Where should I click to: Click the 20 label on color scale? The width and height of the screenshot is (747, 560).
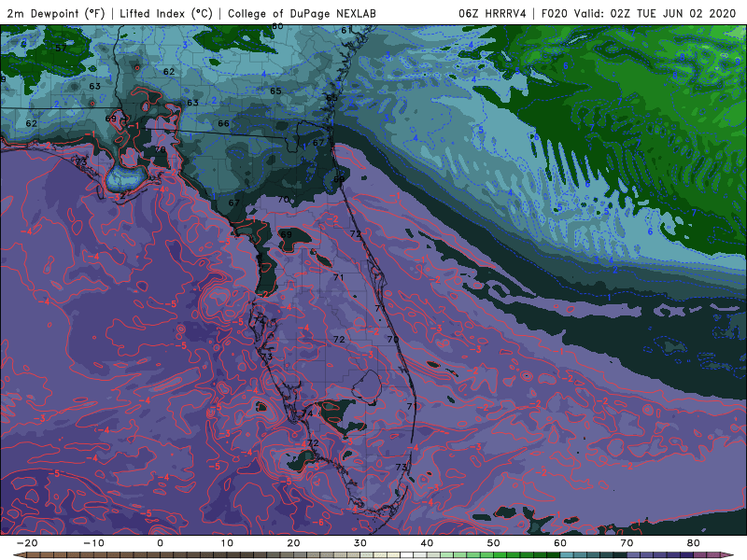point(293,543)
